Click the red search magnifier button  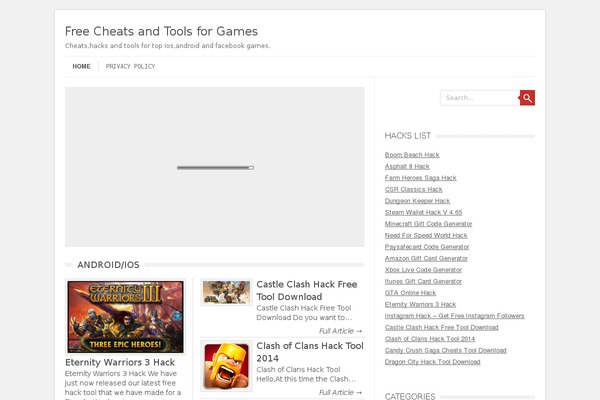(527, 98)
